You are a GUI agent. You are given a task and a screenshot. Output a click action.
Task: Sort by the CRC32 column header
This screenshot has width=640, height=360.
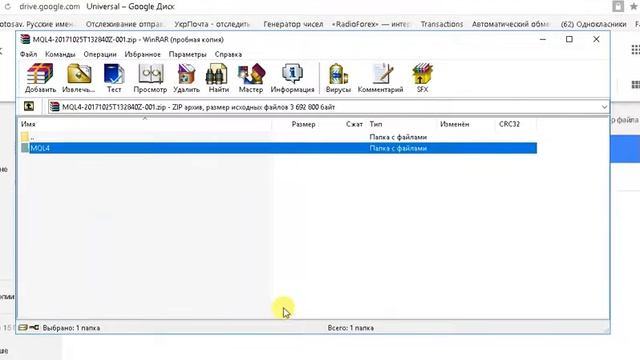516,124
